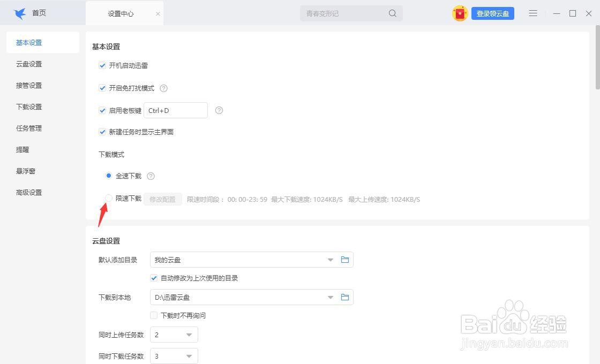The width and height of the screenshot is (600, 364).
Task: Click help icon beside 开启免打扰模式
Action: click(x=163, y=88)
